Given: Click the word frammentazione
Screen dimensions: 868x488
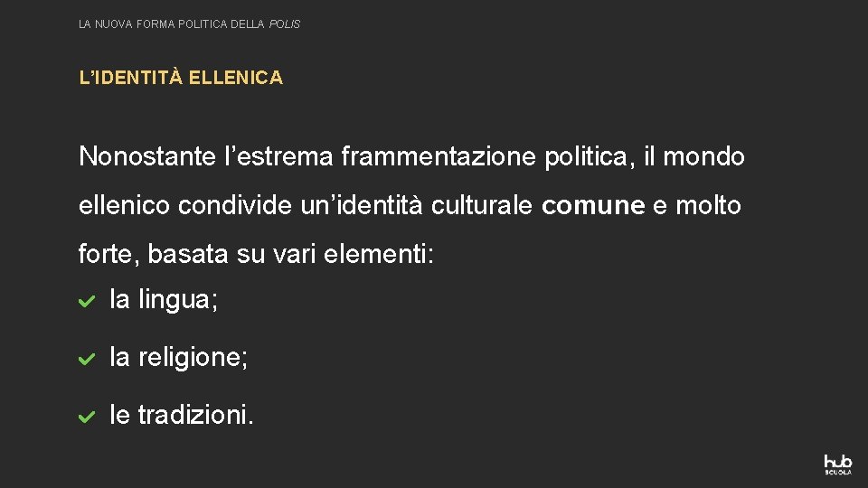Looking at the screenshot, I should point(439,156).
